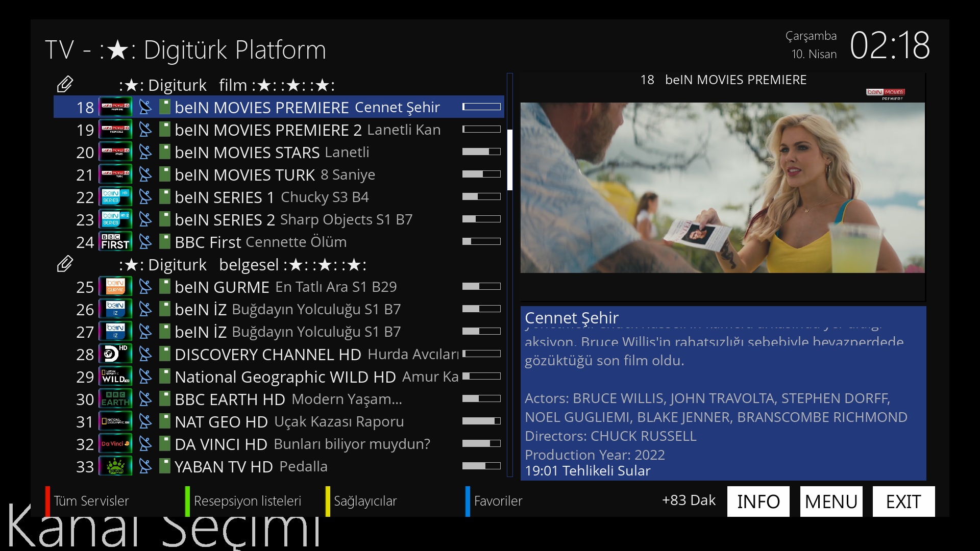Click the Uçak Kazası Raporu programme text

(x=339, y=421)
